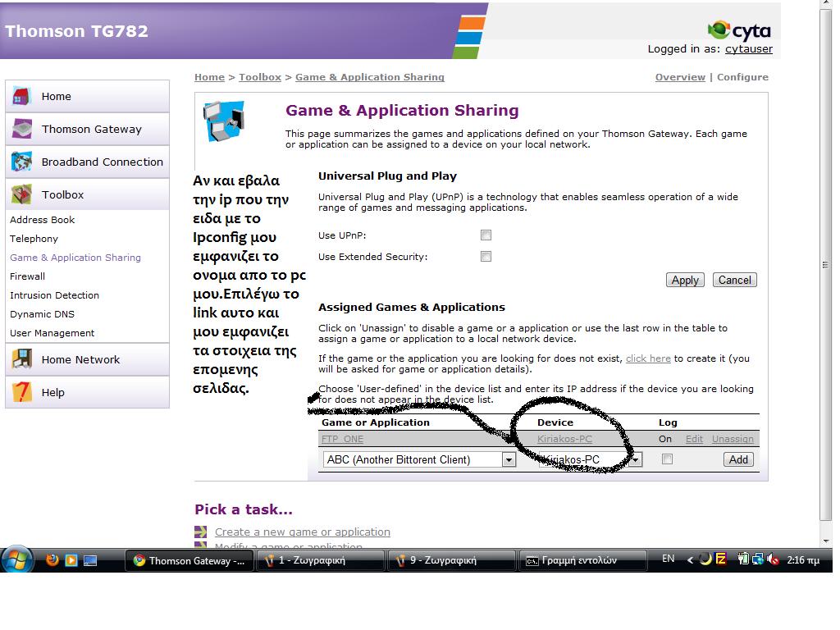
Task: Show hidden tray icons arrow
Action: (690, 559)
